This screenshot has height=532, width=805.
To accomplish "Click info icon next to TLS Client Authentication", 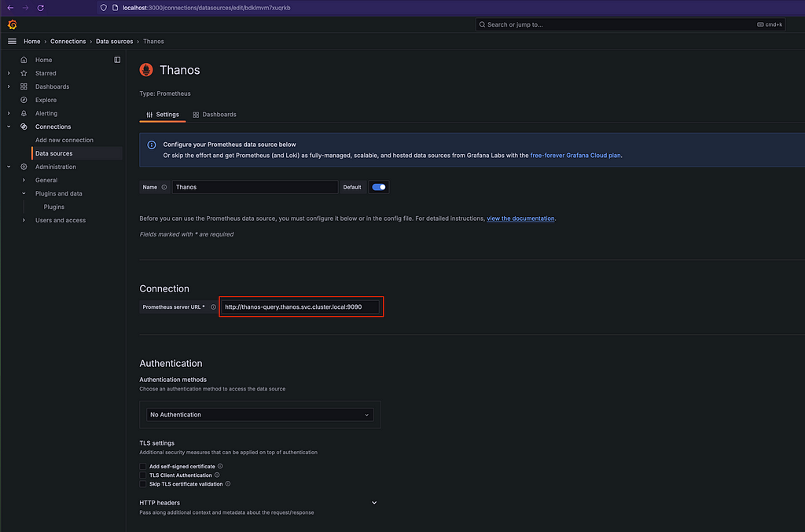I will click(x=217, y=475).
